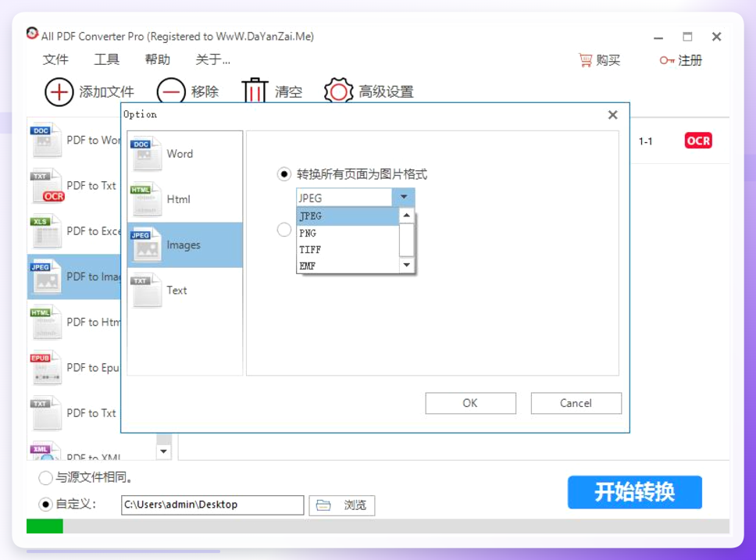
Task: Open the 文件 menu
Action: 55,60
